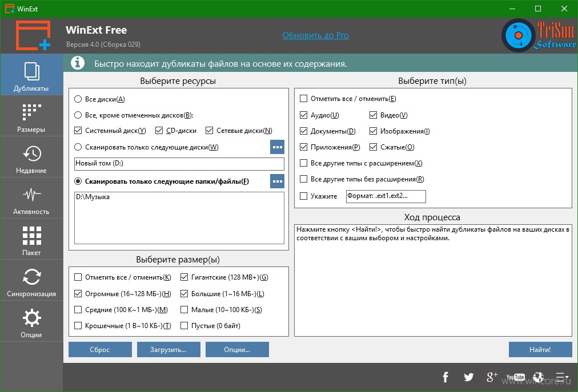This screenshot has width=578, height=392.
Task: Toggle the Аудио(U) type checkbox
Action: coord(319,115)
